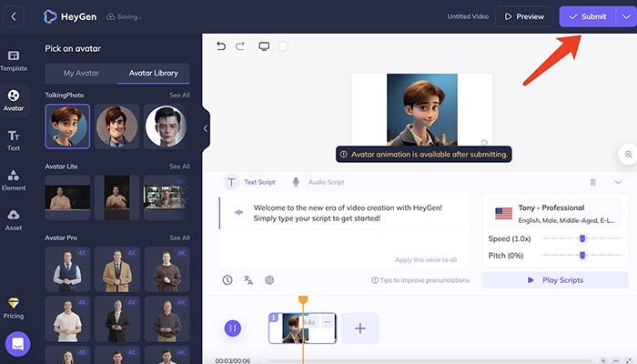This screenshot has width=637, height=364.
Task: Open the Template panel in sidebar
Action: coord(14,59)
